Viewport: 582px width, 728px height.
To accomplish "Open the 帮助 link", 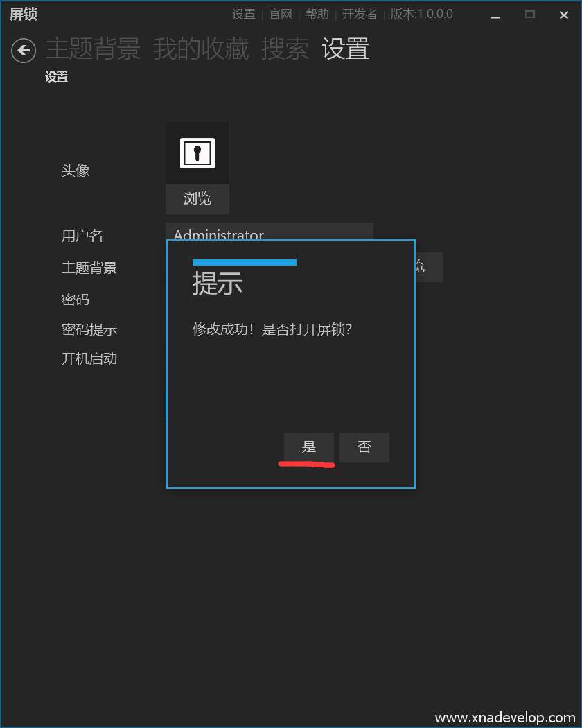I will coord(317,15).
